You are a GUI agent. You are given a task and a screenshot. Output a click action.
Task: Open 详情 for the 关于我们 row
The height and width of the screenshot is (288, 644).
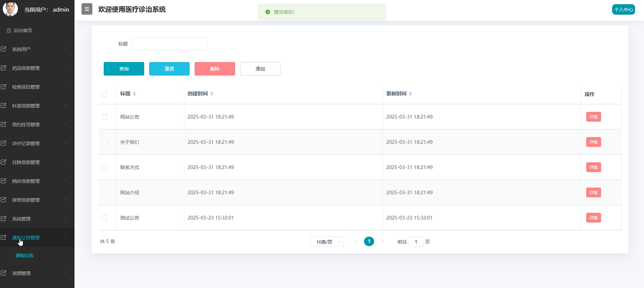point(593,142)
